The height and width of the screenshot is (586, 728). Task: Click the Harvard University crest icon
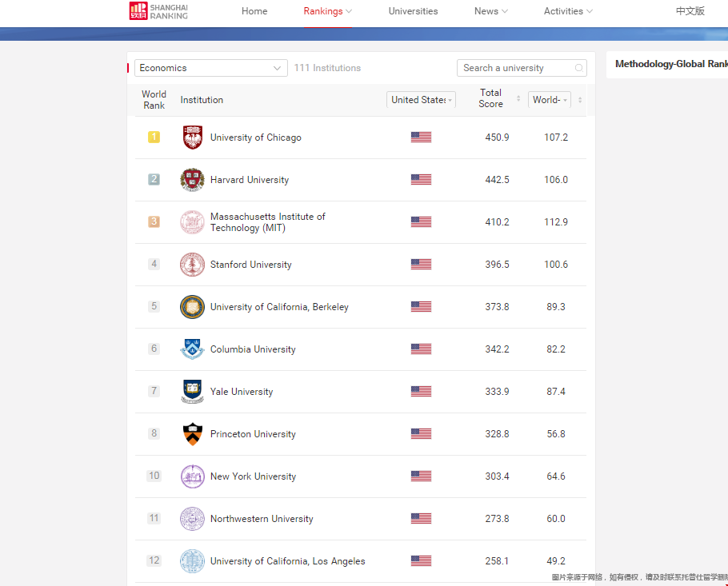tap(192, 180)
